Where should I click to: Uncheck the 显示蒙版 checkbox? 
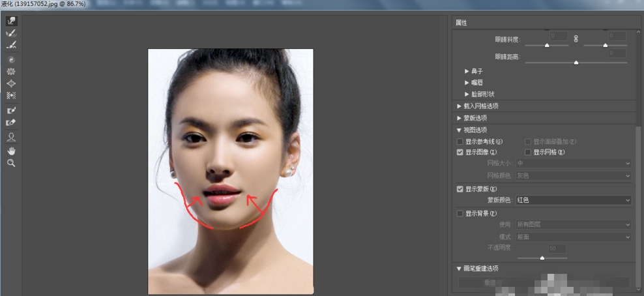(460, 189)
